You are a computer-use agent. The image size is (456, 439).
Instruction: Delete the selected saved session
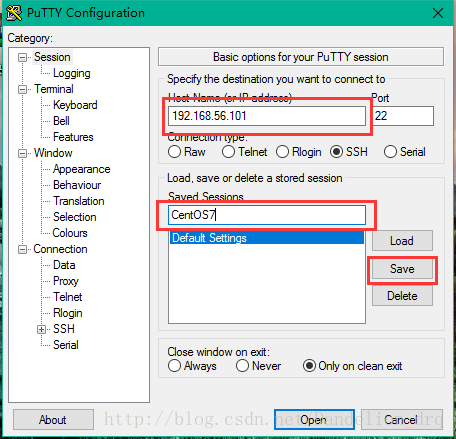pos(402,296)
